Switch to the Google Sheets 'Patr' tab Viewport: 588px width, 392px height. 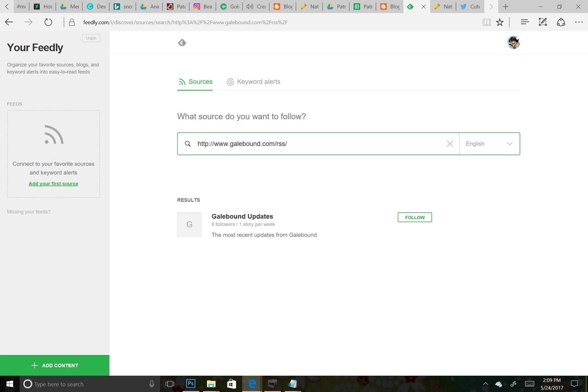[363, 7]
